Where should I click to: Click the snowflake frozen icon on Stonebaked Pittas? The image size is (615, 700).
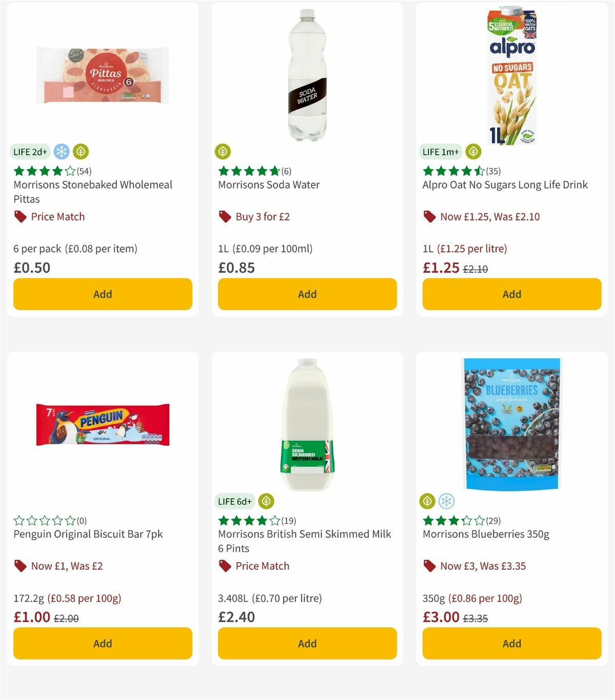click(61, 151)
